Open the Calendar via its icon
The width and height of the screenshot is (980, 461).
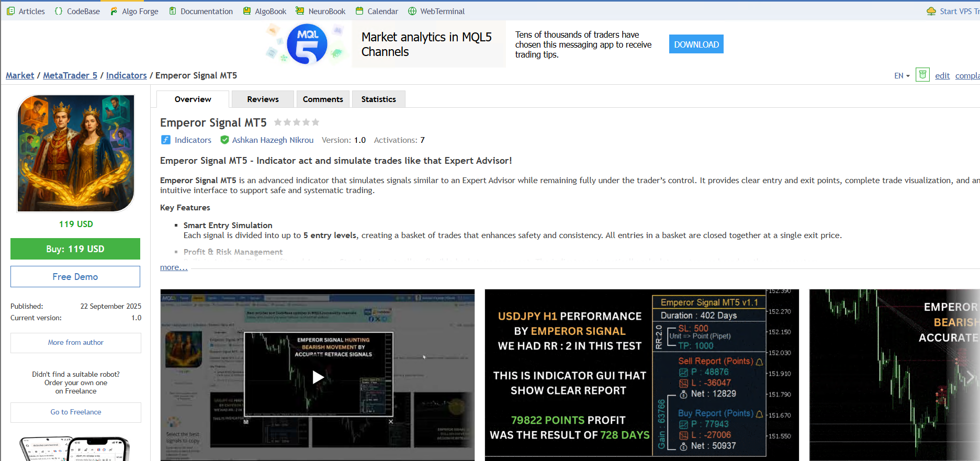point(359,11)
